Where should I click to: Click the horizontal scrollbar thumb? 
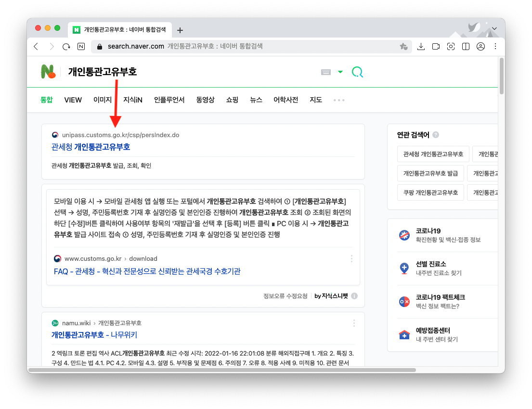point(222,370)
